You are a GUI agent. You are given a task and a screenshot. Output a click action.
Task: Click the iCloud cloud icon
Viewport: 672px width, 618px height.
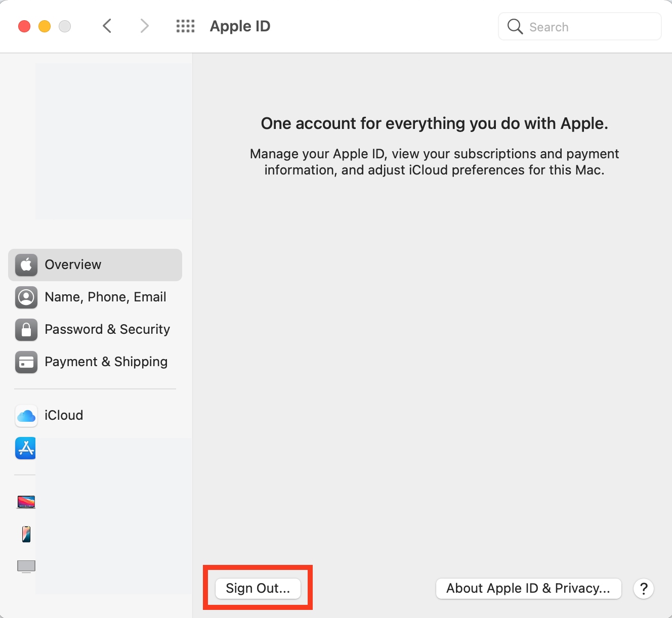pos(26,416)
